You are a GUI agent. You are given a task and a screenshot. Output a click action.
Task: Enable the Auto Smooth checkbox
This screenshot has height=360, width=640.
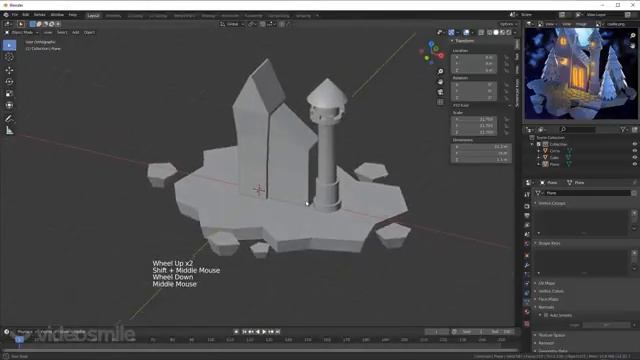(546, 315)
